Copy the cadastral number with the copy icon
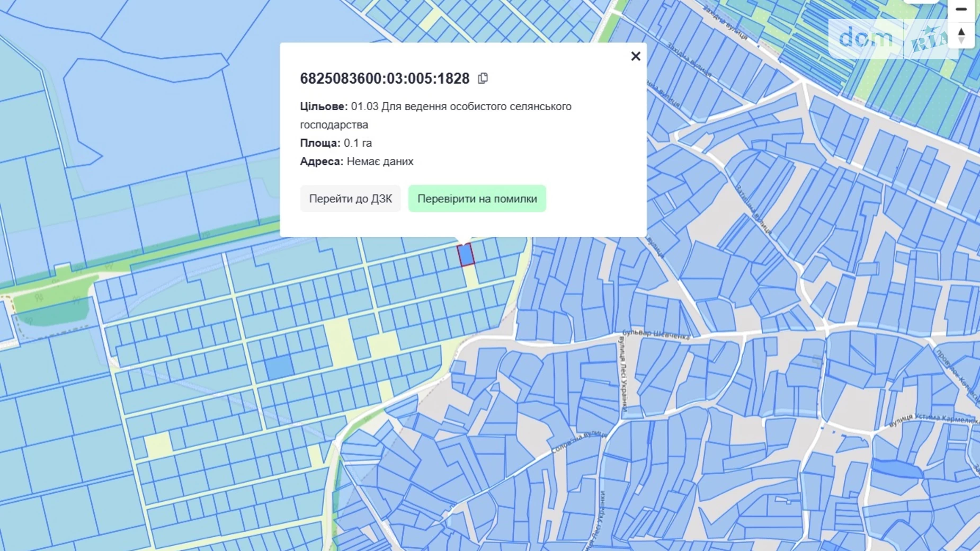The height and width of the screenshot is (551, 980). tap(483, 78)
